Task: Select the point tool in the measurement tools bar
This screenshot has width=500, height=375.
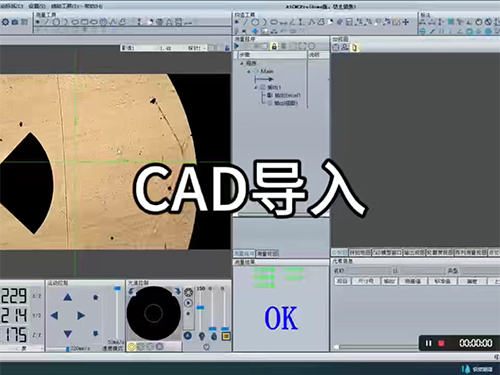Action: pos(38,22)
